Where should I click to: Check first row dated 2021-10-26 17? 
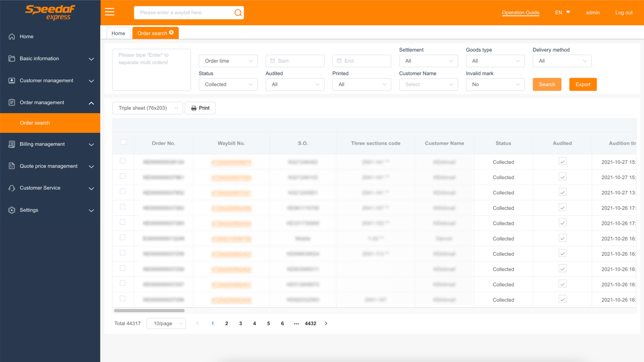tap(122, 207)
